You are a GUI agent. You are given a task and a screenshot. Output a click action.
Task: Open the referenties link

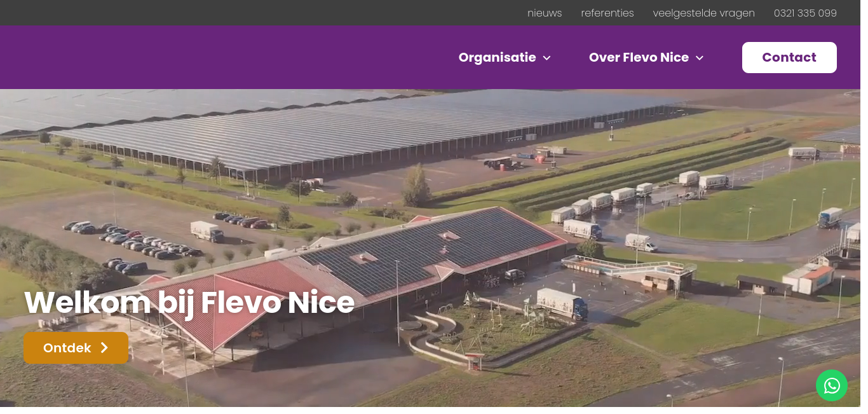pos(607,13)
